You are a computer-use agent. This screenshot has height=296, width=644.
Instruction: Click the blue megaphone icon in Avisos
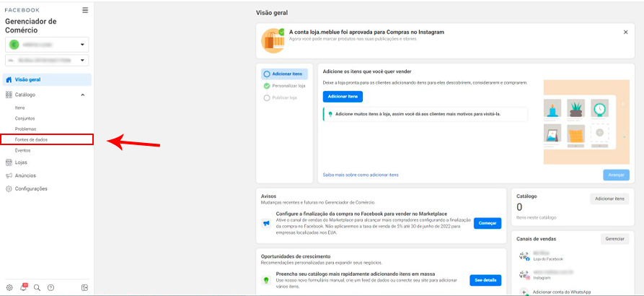click(267, 223)
